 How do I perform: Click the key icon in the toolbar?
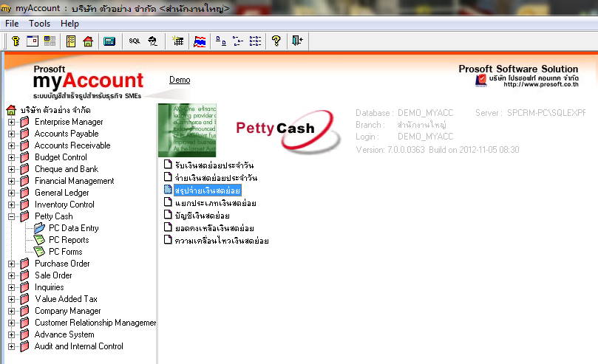[16, 41]
